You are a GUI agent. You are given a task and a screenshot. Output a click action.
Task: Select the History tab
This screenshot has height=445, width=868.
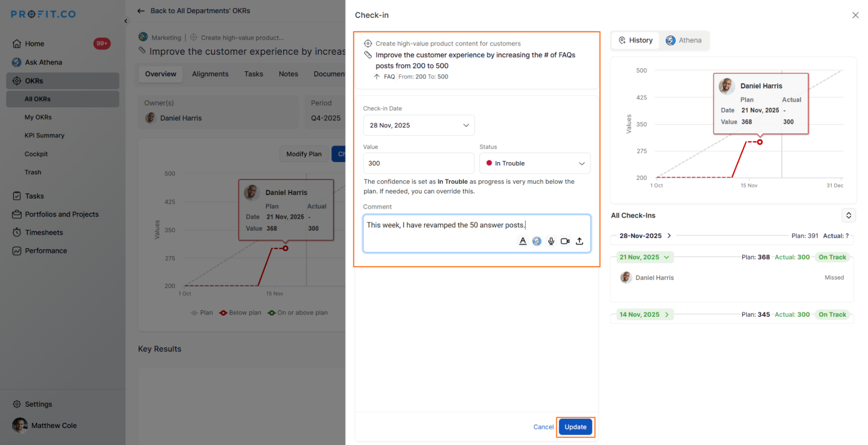635,40
